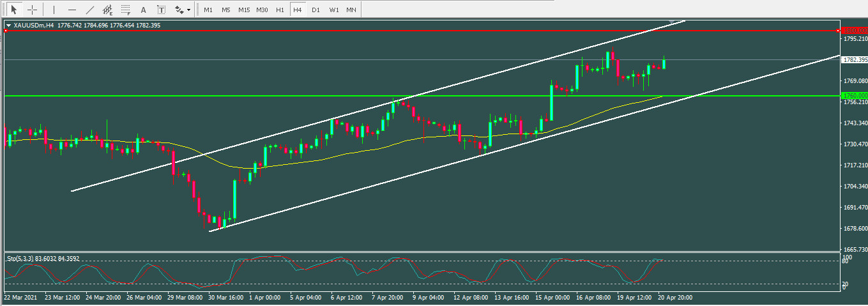Open the arrows objects dropdown
This screenshot has height=306, width=868.
pyautogui.click(x=183, y=10)
